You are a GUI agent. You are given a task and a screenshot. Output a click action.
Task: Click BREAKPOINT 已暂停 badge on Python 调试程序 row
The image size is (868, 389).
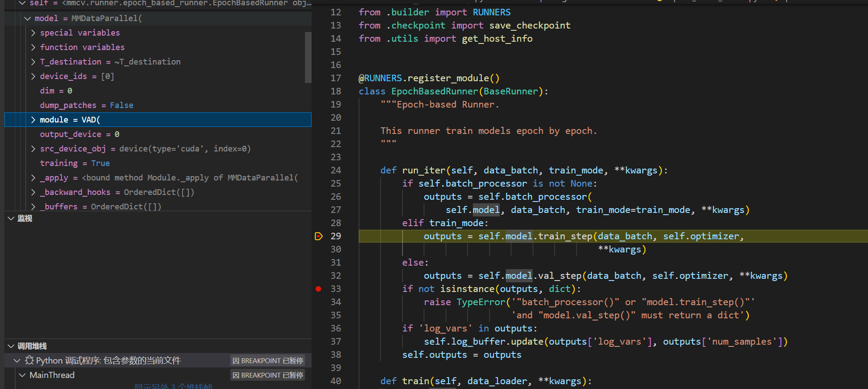tap(268, 361)
